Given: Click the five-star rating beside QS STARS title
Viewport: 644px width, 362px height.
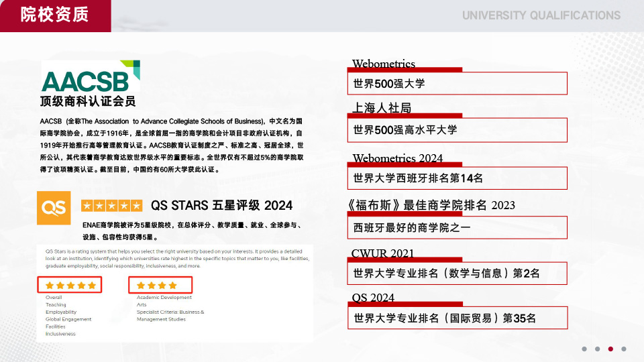Looking at the screenshot, I should [x=111, y=206].
